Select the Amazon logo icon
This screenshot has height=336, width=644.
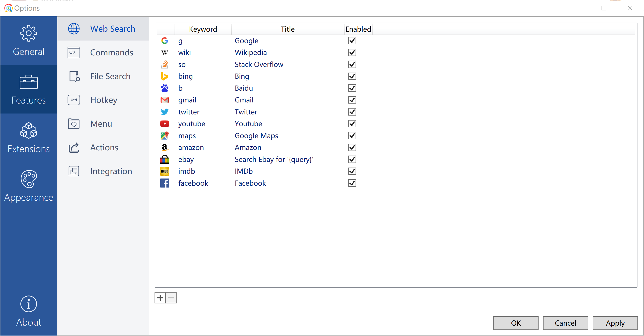pos(164,147)
